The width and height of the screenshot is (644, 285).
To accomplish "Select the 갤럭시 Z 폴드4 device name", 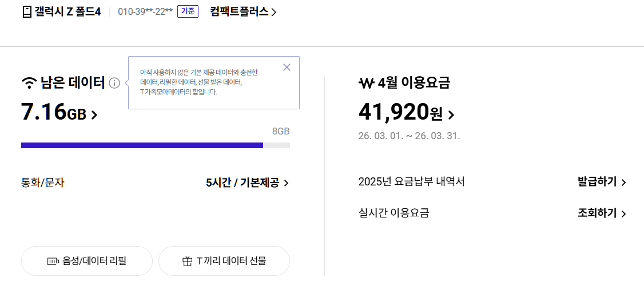I will (67, 12).
